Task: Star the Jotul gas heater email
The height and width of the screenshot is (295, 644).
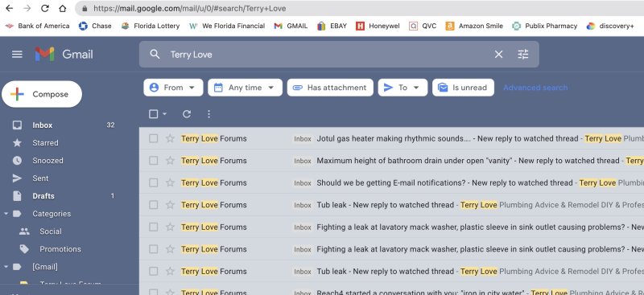Action: pos(170,139)
